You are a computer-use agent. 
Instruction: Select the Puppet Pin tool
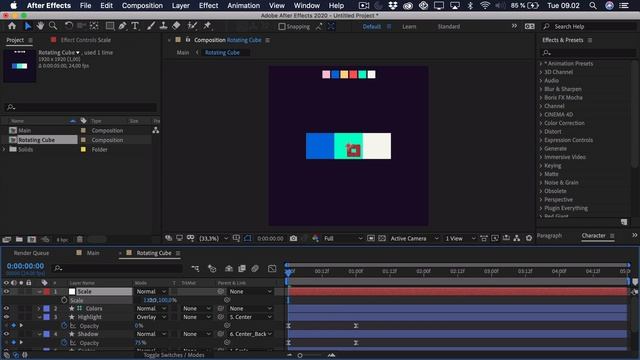tap(207, 26)
